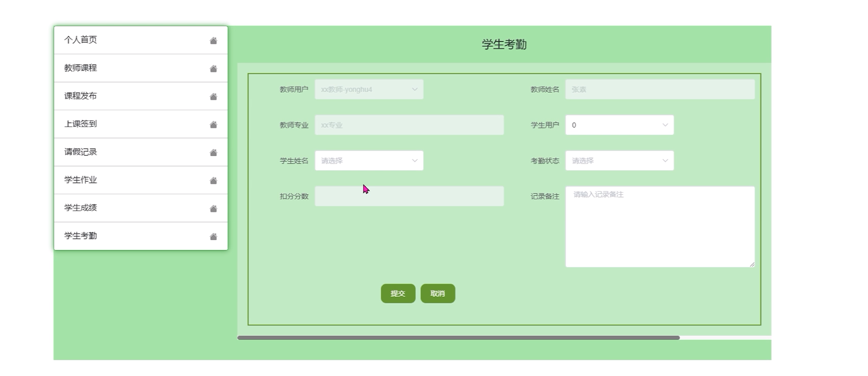This screenshot has width=868, height=376.
Task: Click the 扣分分数 input field
Action: point(409,197)
